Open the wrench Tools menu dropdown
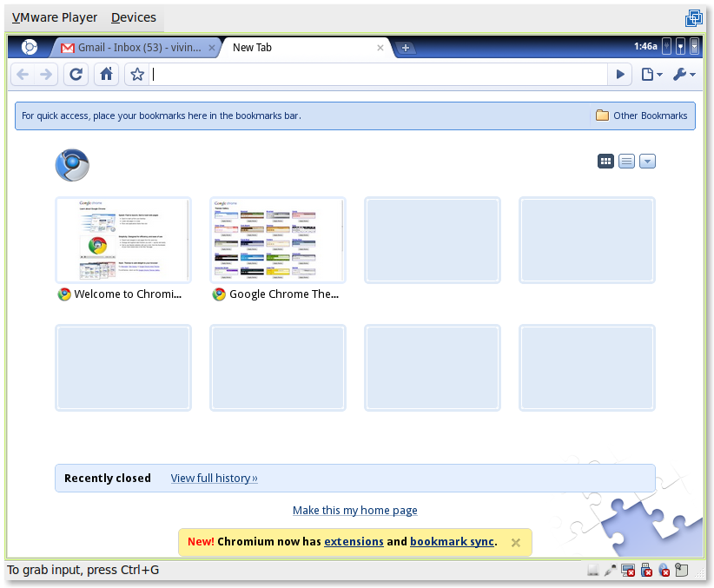The height and width of the screenshot is (588, 714). [684, 75]
